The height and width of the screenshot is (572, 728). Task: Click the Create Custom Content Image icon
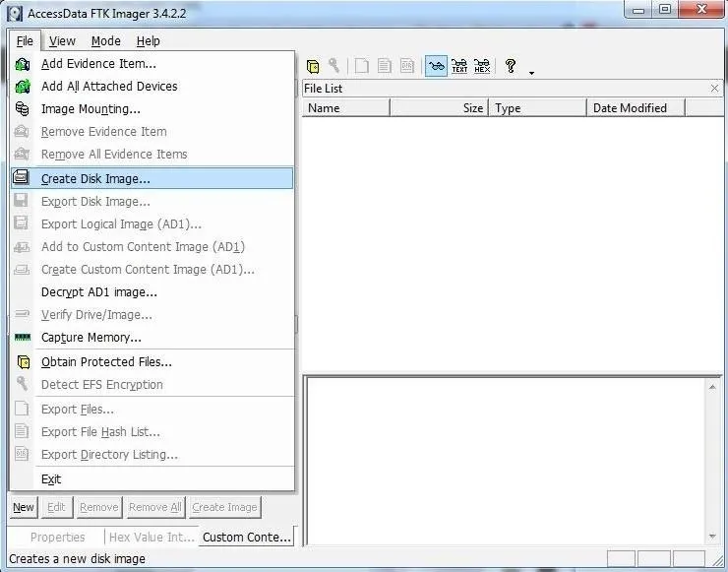pos(22,270)
